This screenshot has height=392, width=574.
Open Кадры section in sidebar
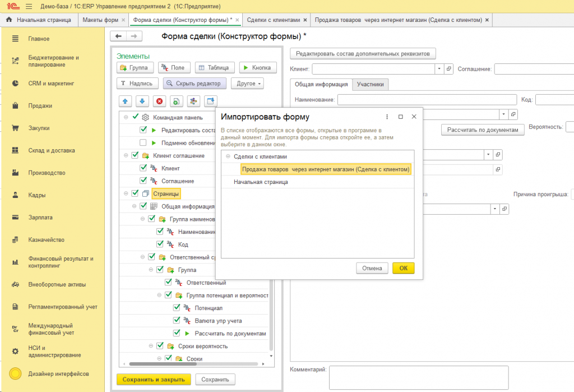36,195
